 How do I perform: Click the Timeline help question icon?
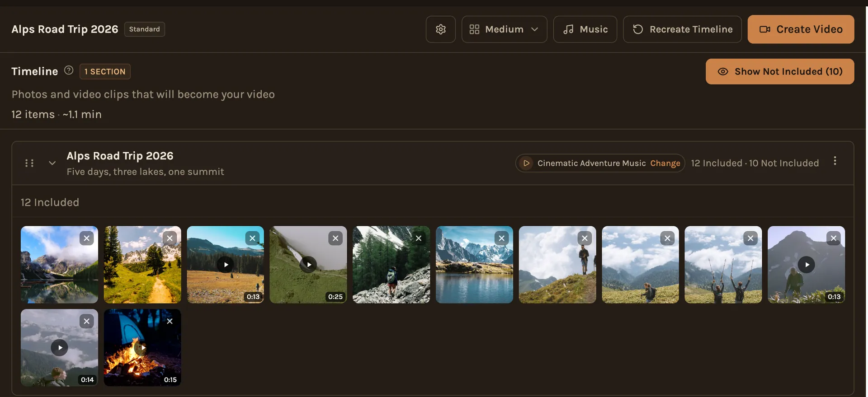(x=69, y=70)
